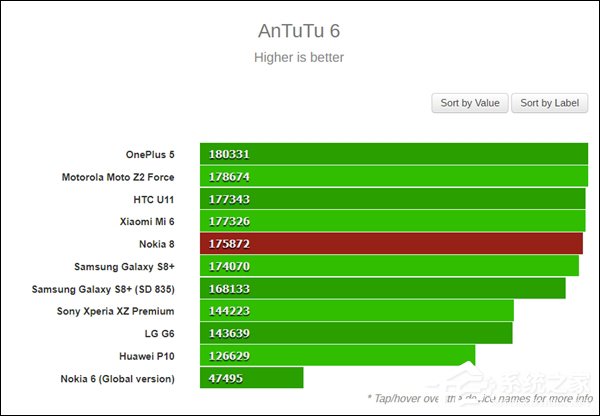Click the Huawei P10 bar 126629

[338, 356]
